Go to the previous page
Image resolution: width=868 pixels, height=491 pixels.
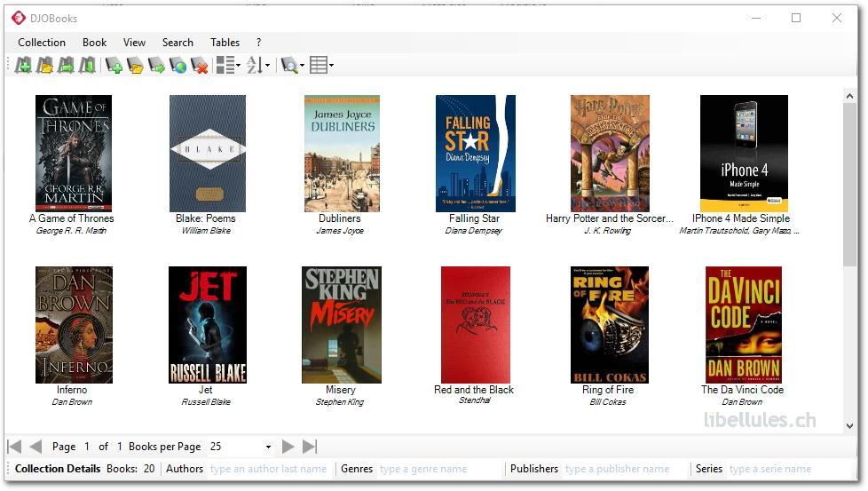[36, 447]
